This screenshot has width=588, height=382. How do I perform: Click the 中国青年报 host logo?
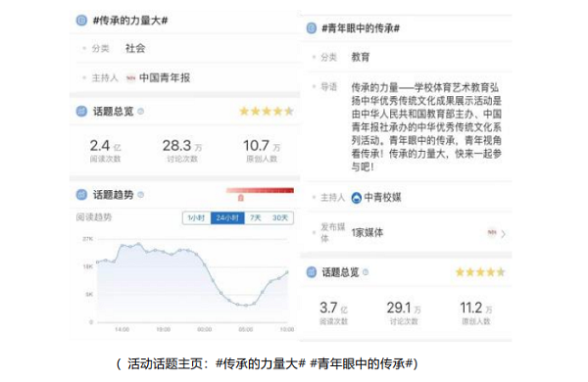130,78
